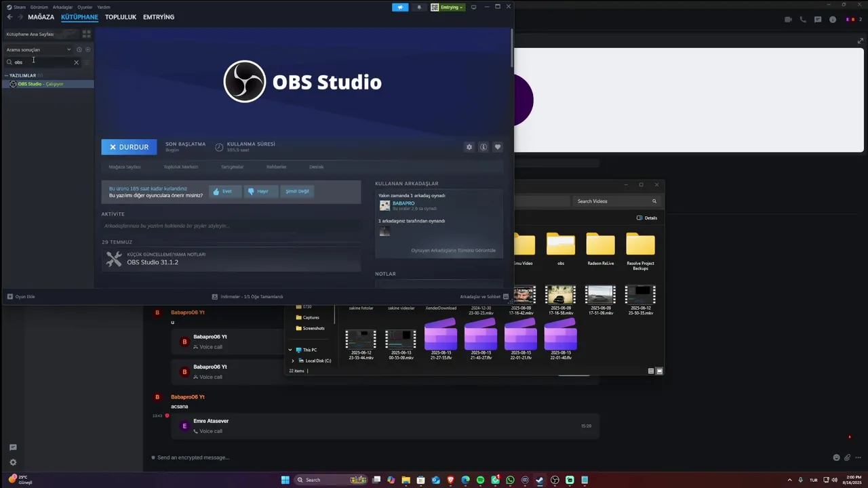Image resolution: width=868 pixels, height=488 pixels.
Task: Add OBS Studio to favorites heart
Action: [x=498, y=147]
